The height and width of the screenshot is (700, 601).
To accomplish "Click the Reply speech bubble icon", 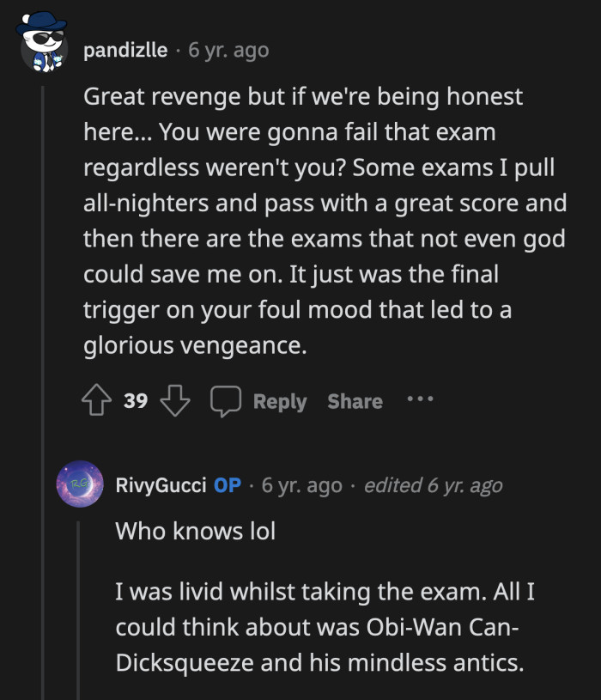I will [x=226, y=400].
